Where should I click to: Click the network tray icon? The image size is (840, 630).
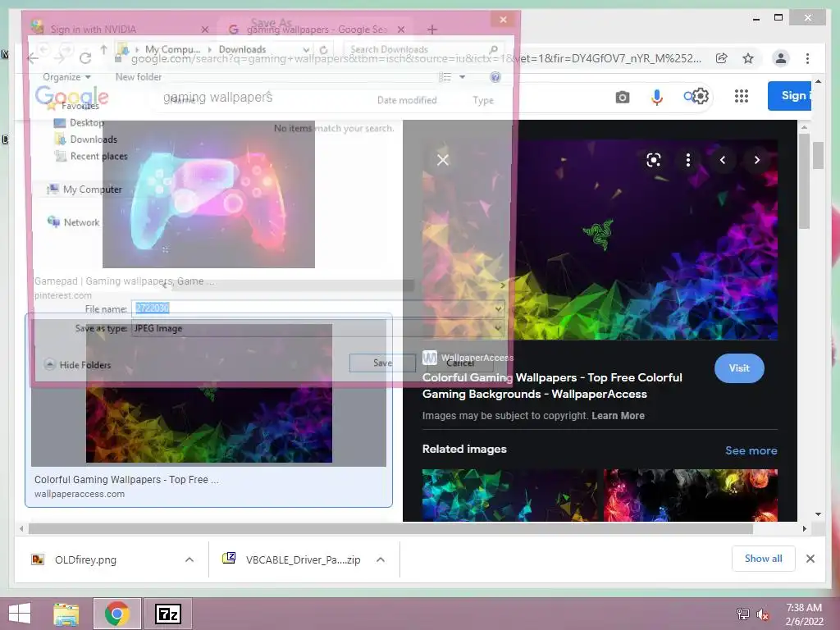tap(743, 614)
